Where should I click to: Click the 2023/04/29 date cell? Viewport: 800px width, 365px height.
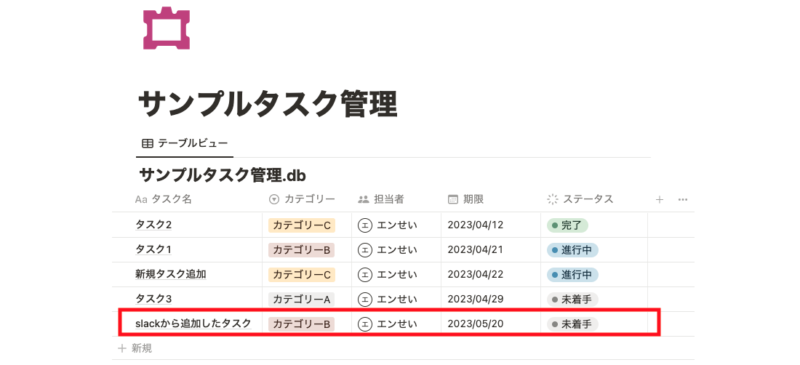coord(476,299)
